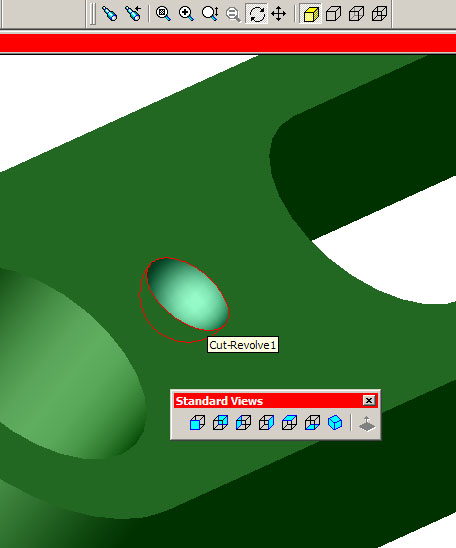Close the Standard Views toolbar
The height and width of the screenshot is (548, 456).
point(369,400)
